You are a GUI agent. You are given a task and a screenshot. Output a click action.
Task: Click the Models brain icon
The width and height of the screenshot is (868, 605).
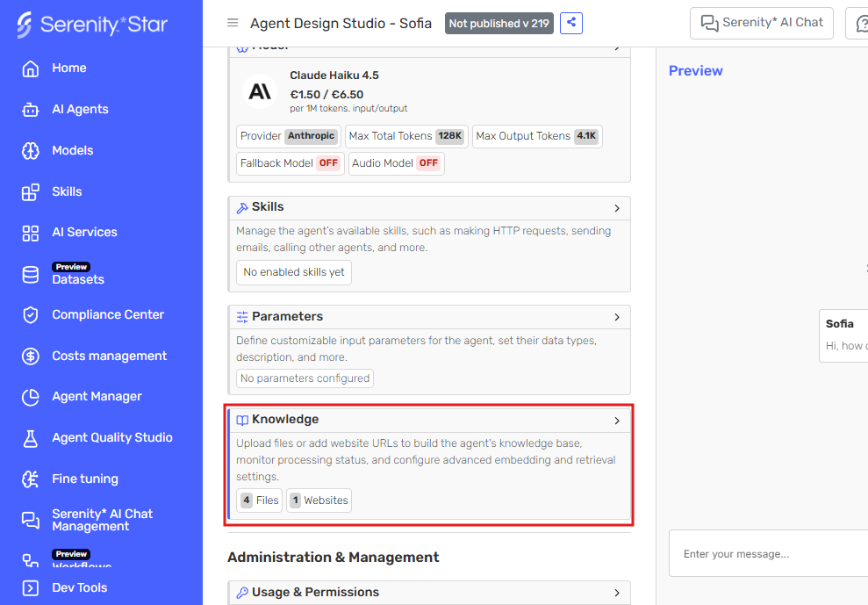(x=31, y=151)
